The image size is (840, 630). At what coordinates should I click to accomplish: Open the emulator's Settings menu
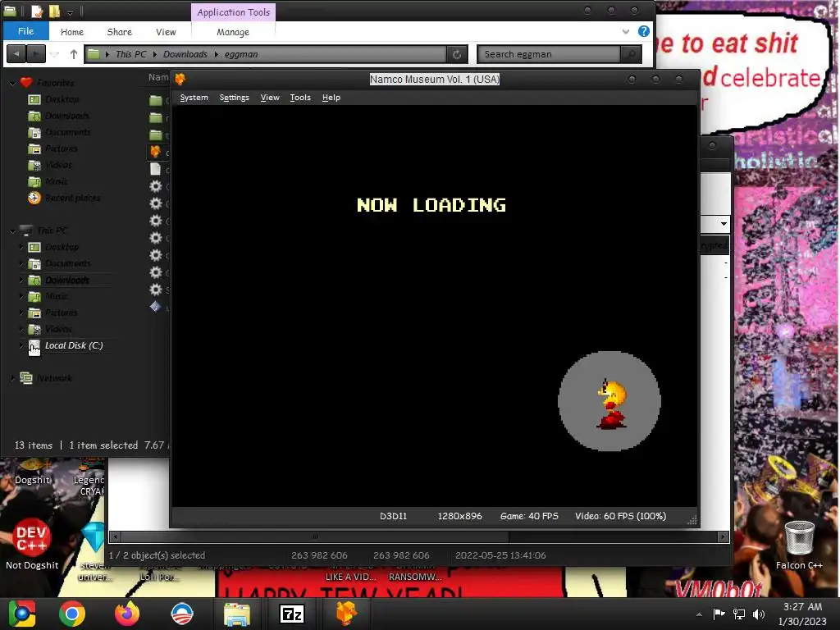pos(234,98)
